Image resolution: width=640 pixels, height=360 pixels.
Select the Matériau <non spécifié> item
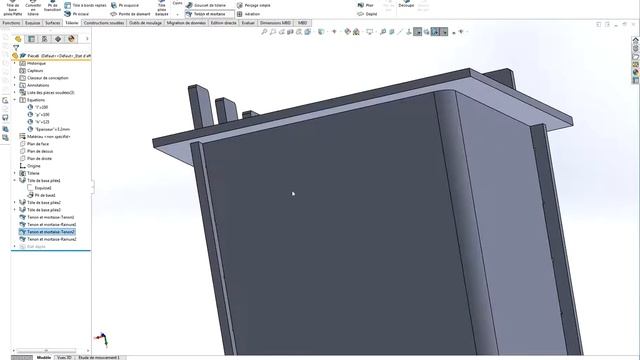[48, 137]
